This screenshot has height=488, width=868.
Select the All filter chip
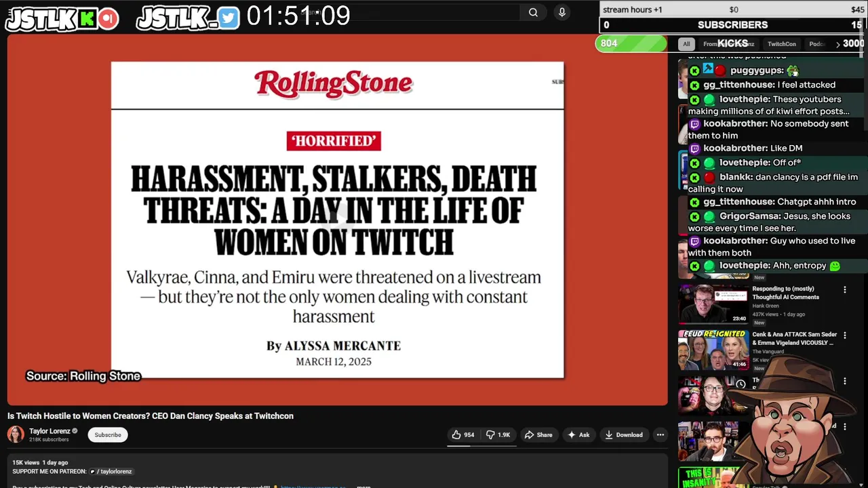pos(686,44)
